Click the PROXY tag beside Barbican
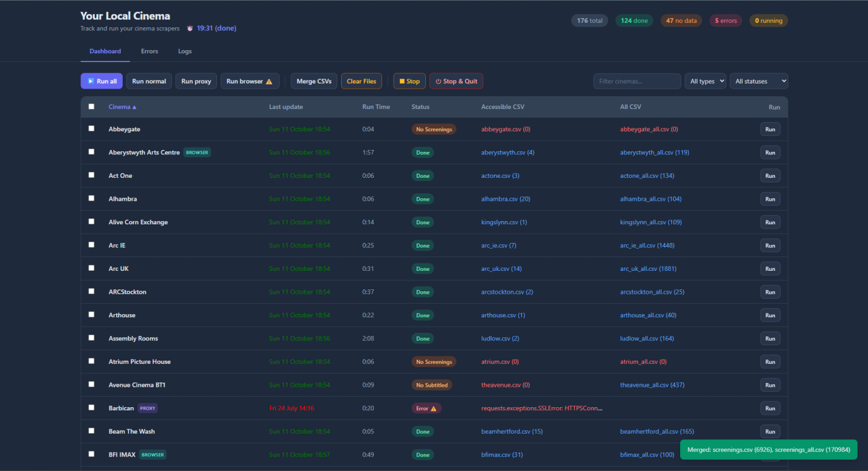 148,408
